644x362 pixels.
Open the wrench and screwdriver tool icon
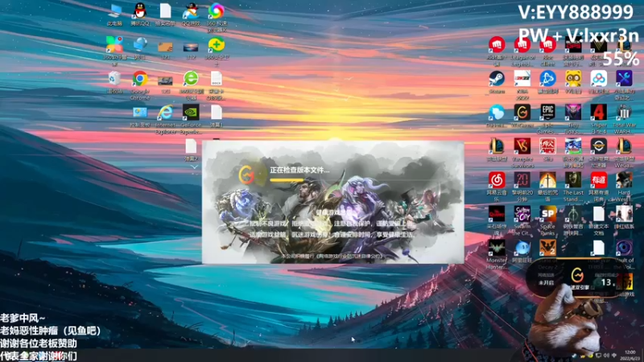[625, 78]
